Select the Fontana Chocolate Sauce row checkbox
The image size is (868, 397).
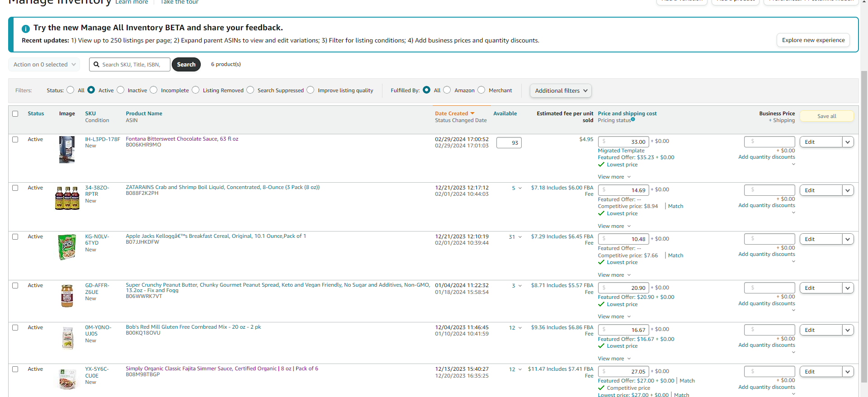(x=15, y=139)
